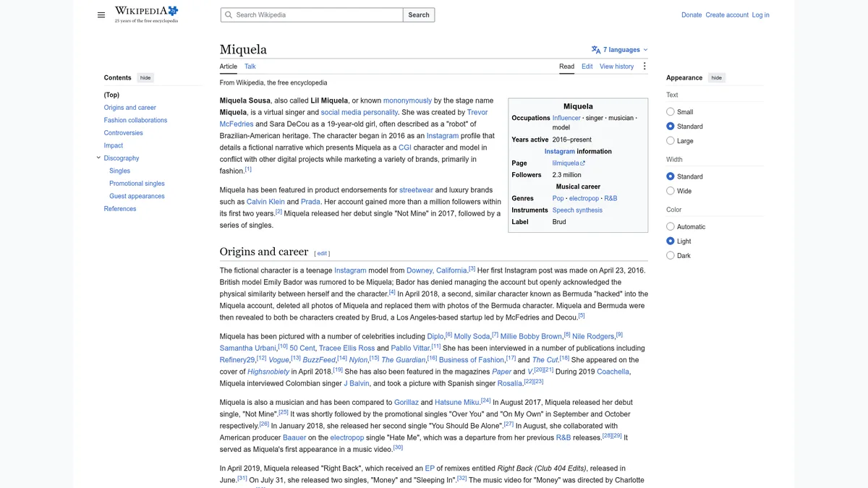This screenshot has width=868, height=488.
Task: Open the Gorillaz link
Action: pyautogui.click(x=406, y=402)
